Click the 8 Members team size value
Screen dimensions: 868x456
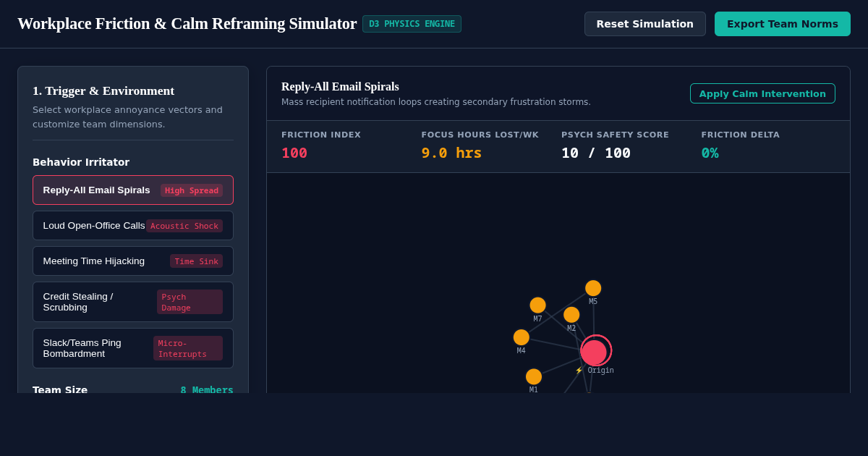click(x=207, y=389)
